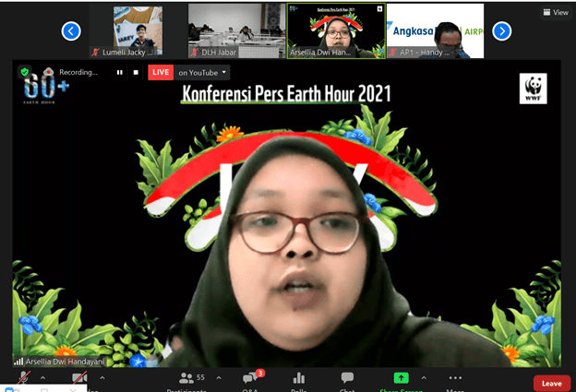The image size is (576, 392).
Task: Open the More options ellipsis
Action: 455,378
